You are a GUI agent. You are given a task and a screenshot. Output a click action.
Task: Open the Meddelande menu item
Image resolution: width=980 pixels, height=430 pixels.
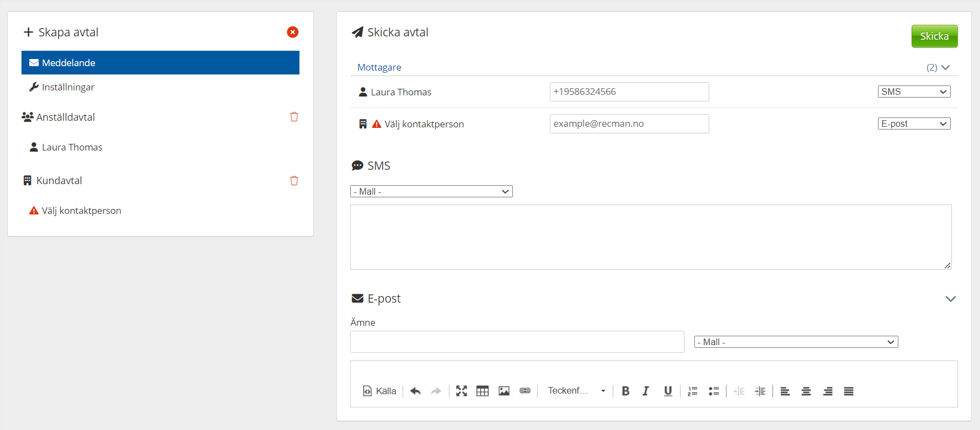[160, 63]
